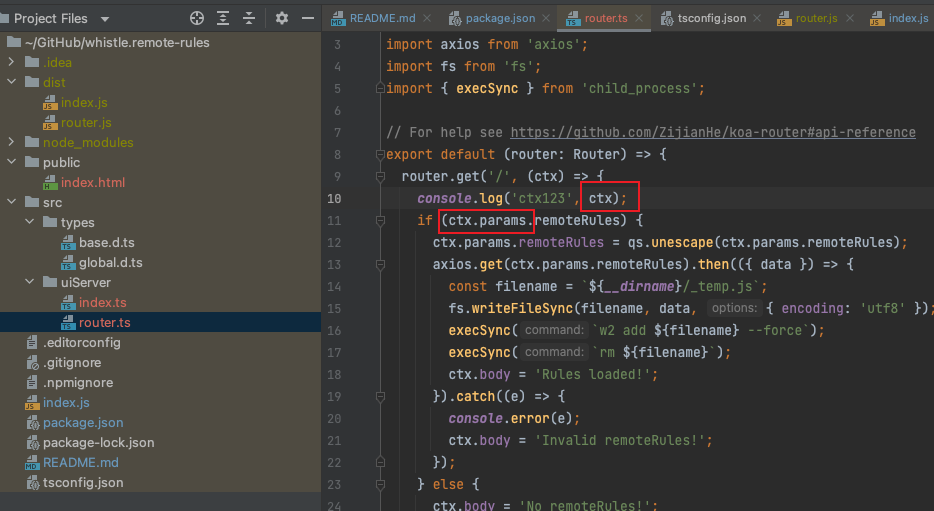
Task: Close the router.js tab
Action: click(x=849, y=18)
